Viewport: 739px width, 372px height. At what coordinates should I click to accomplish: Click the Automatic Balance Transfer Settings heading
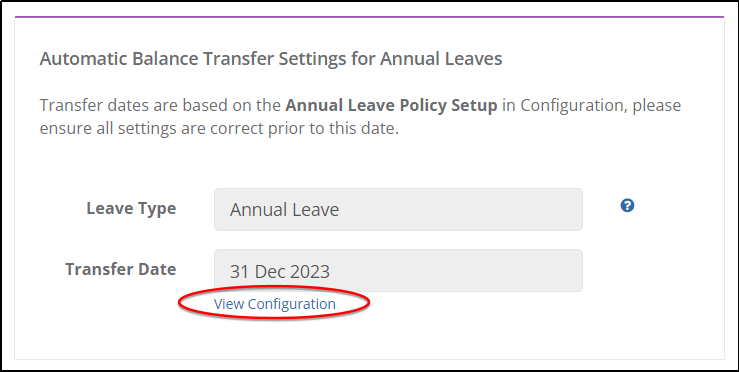pos(271,59)
